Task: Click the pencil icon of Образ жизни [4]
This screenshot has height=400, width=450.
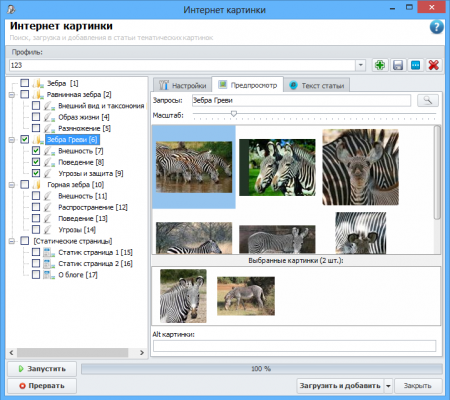Action: tap(49, 117)
